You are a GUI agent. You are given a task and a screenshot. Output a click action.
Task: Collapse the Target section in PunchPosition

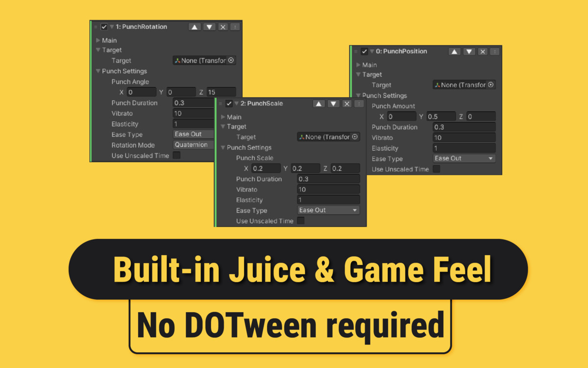[359, 75]
